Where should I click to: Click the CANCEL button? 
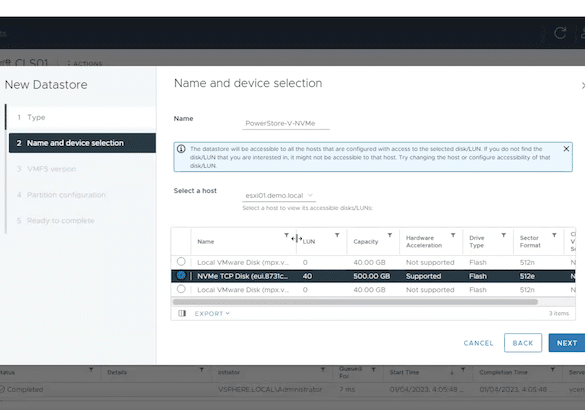click(x=478, y=343)
